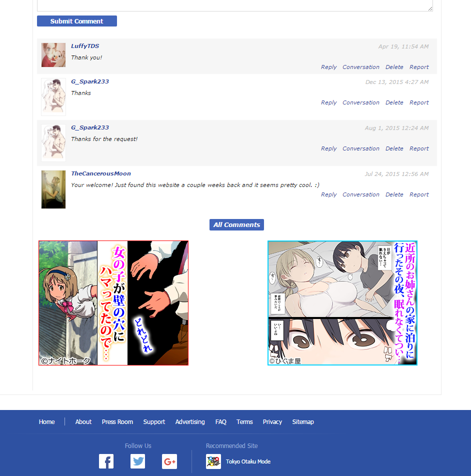Click the 'Thank you!' comment text
Image resolution: width=471 pixels, height=476 pixels.
click(x=86, y=57)
